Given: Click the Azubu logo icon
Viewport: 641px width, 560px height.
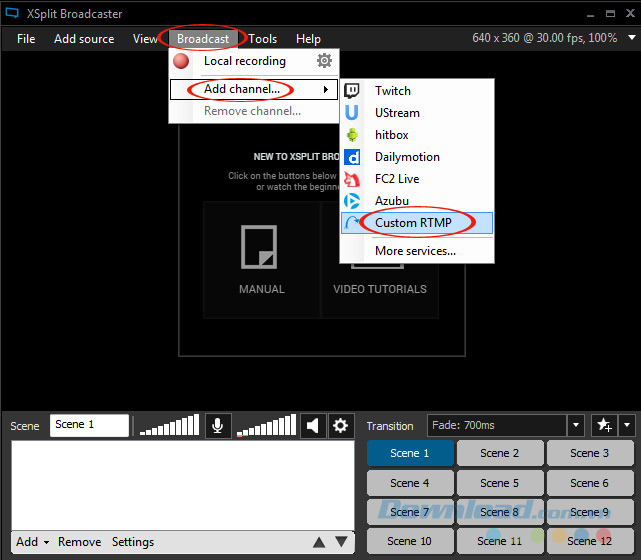Looking at the screenshot, I should tap(352, 201).
